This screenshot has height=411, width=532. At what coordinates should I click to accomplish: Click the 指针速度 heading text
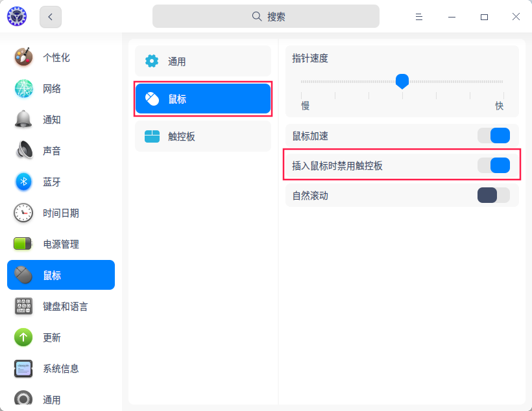point(310,58)
